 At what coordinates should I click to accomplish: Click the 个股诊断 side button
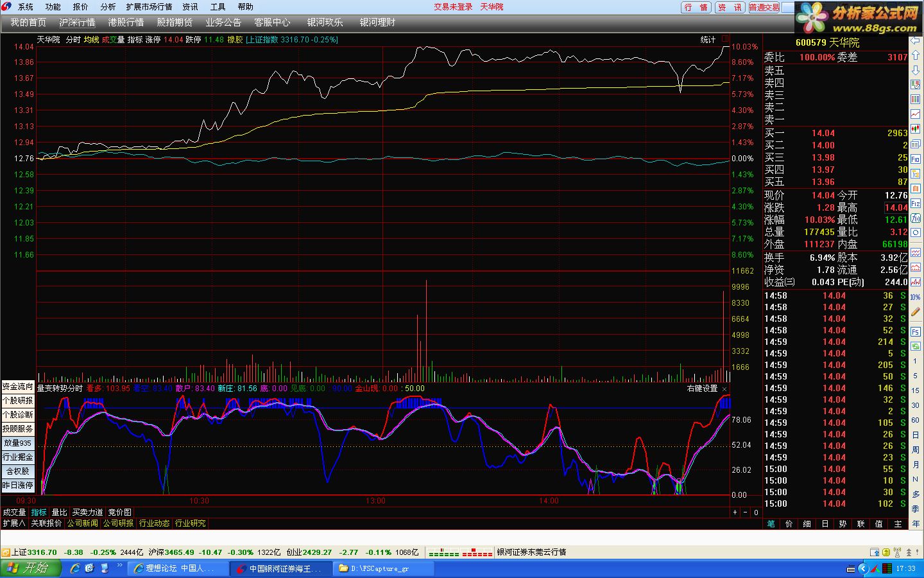coord(17,415)
